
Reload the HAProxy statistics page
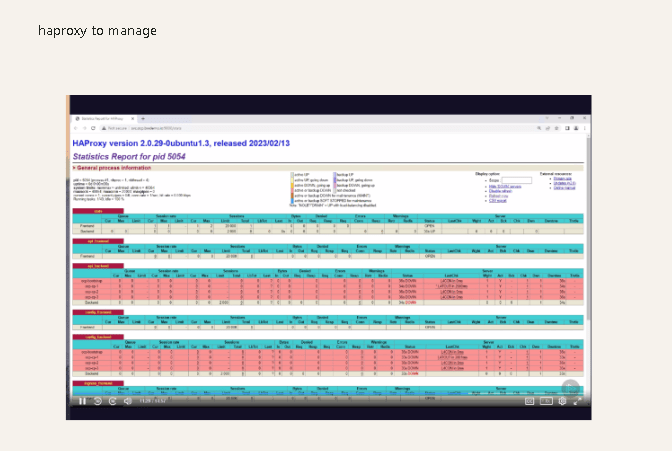coord(93,128)
